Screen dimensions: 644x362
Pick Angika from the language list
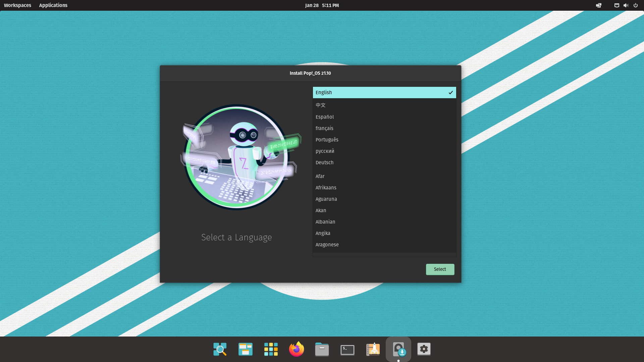pos(384,233)
